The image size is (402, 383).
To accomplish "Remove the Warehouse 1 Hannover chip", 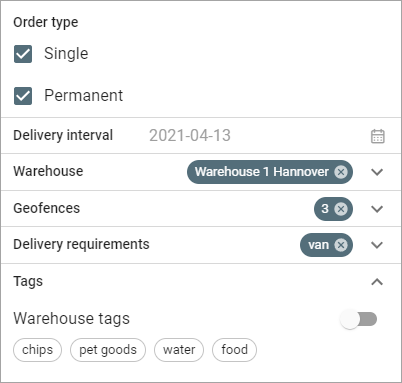I will 341,172.
